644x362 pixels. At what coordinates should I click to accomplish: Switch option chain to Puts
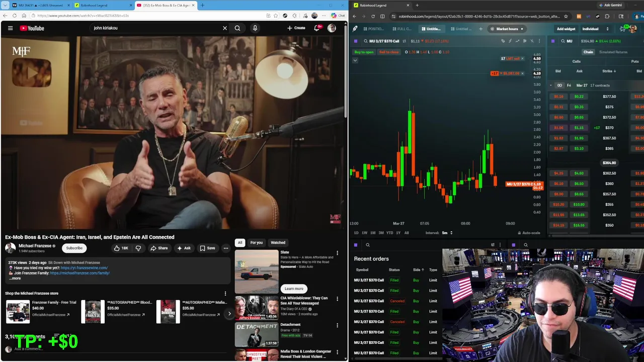[x=635, y=61]
